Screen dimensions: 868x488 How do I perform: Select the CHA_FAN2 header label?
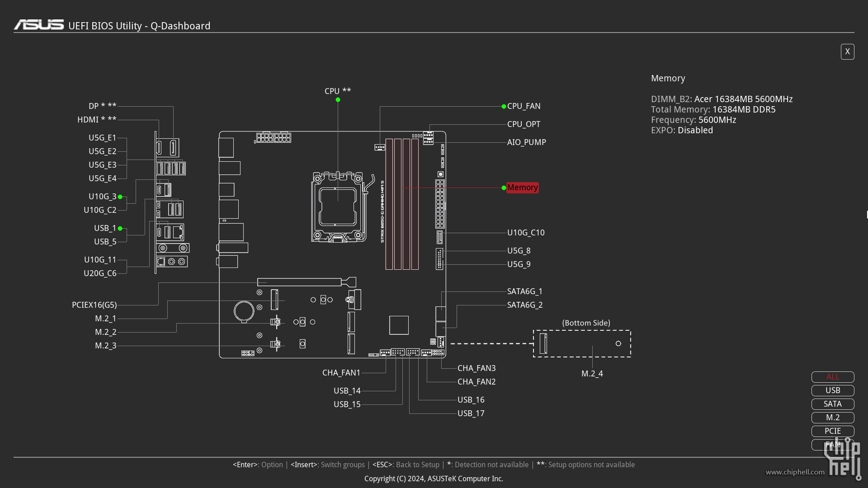tap(476, 382)
